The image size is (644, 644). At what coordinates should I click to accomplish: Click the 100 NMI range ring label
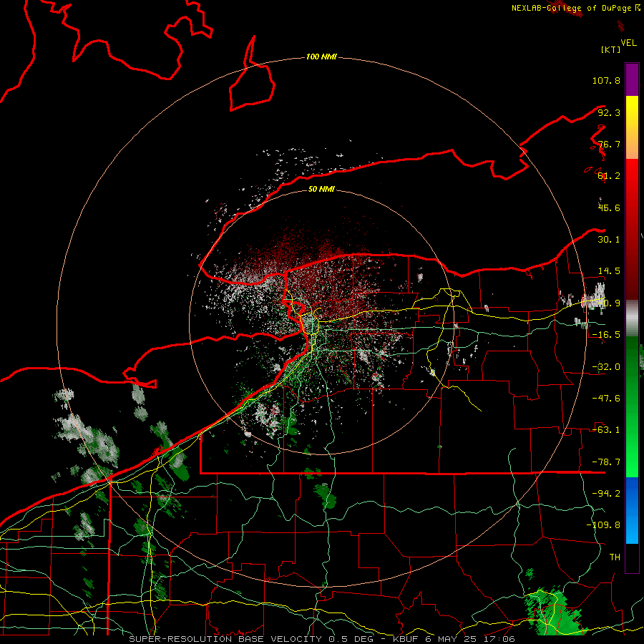pyautogui.click(x=321, y=57)
